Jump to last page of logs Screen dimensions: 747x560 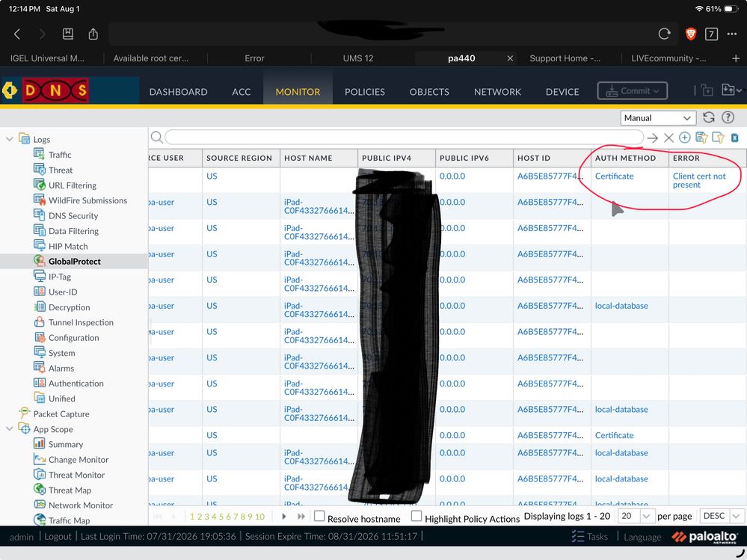(x=301, y=516)
